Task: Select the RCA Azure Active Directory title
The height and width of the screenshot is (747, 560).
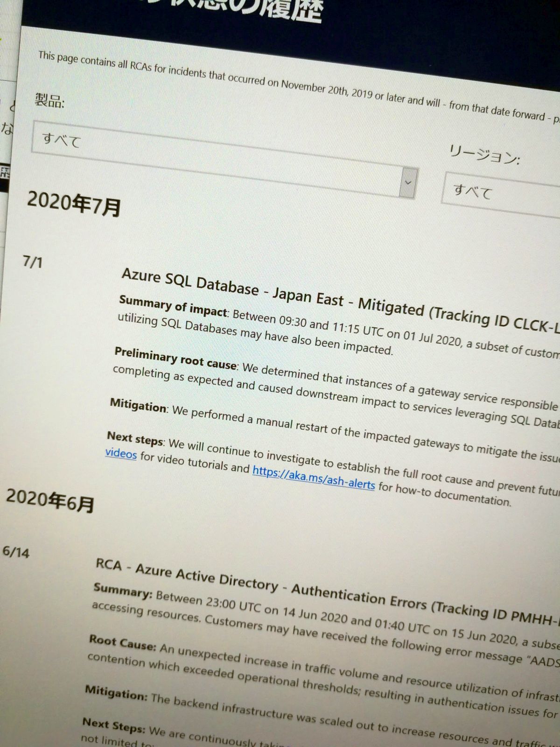Action: [327, 592]
